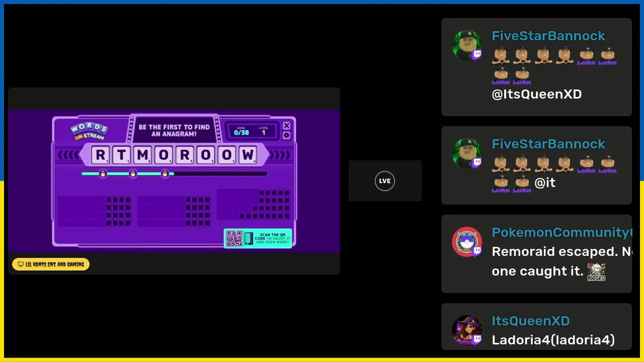Click Twitch badge on avatar in the '@it' message
This screenshot has height=362, width=644.
(x=476, y=163)
